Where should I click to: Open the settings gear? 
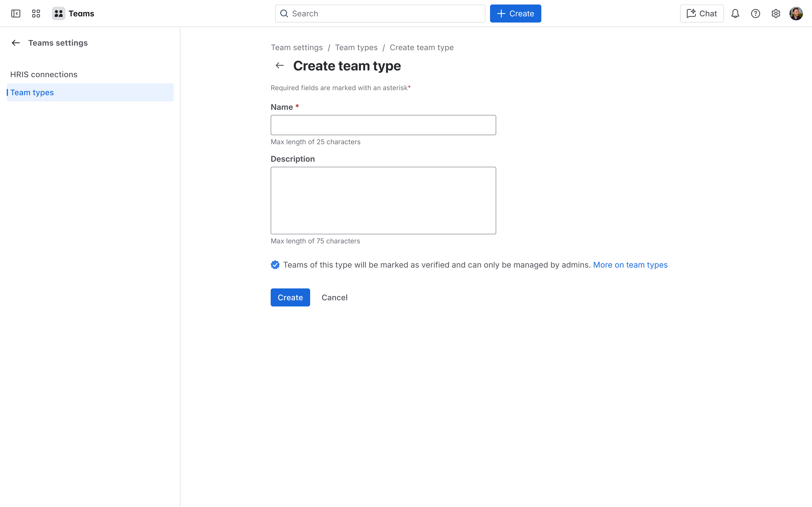776,14
